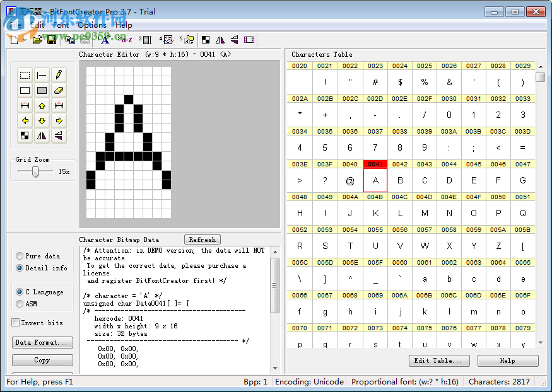Enable the Invert bits checkbox

point(16,323)
